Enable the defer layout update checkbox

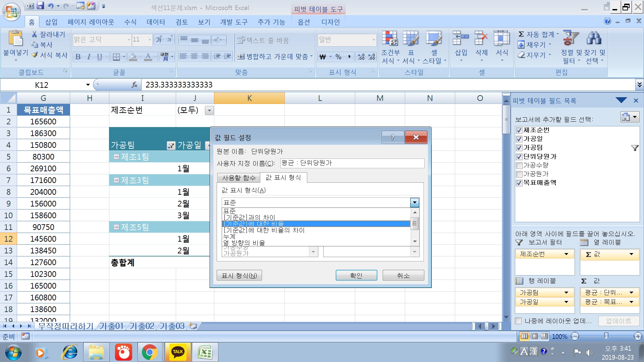click(519, 321)
